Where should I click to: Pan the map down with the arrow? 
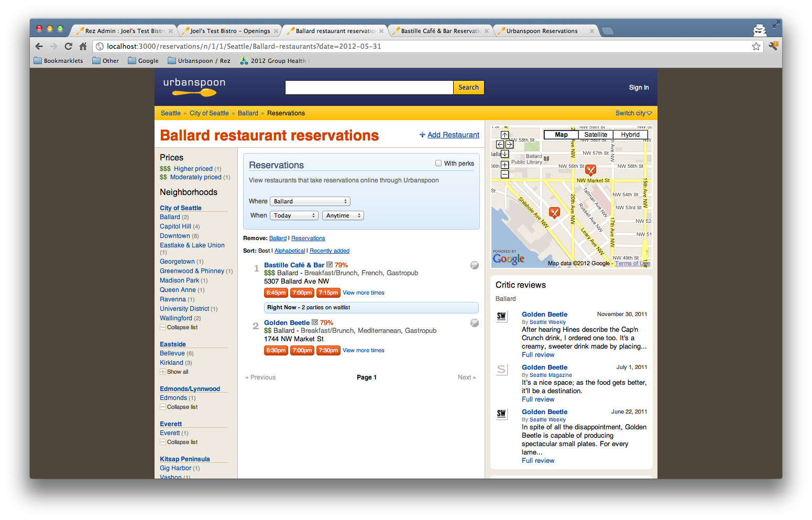coord(504,154)
